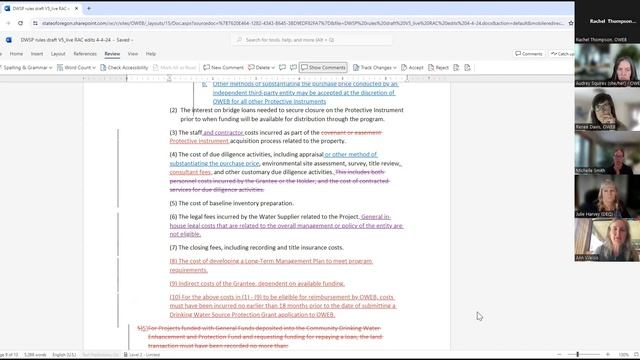The height and width of the screenshot is (360, 640).
Task: Reject the current tracked change
Action: coord(438,67)
